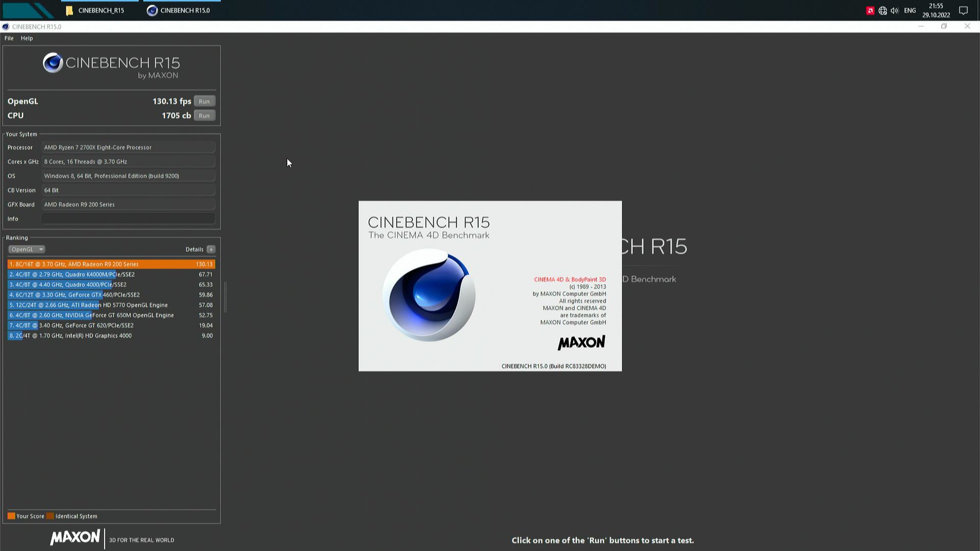Open the File menu
Image resolution: width=980 pixels, height=551 pixels.
click(x=9, y=38)
